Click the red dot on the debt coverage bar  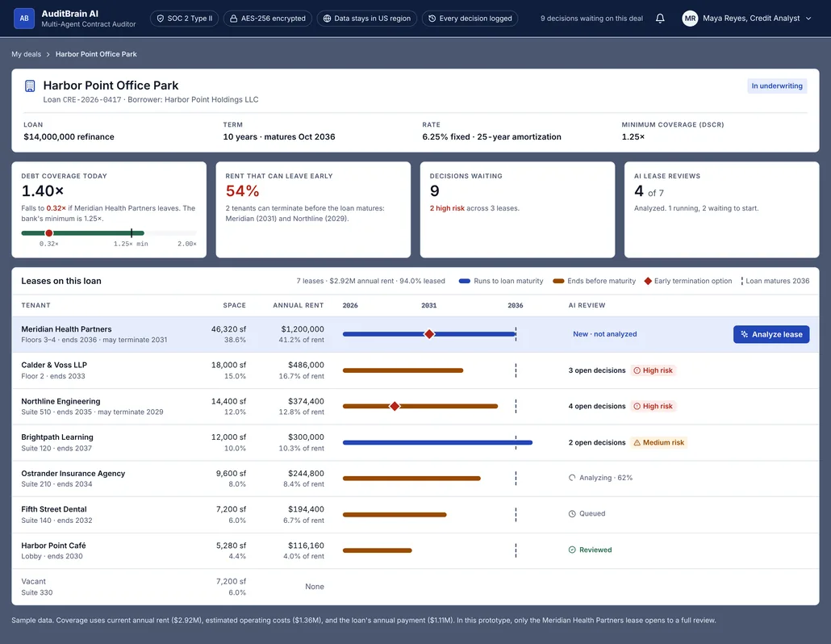(48, 233)
